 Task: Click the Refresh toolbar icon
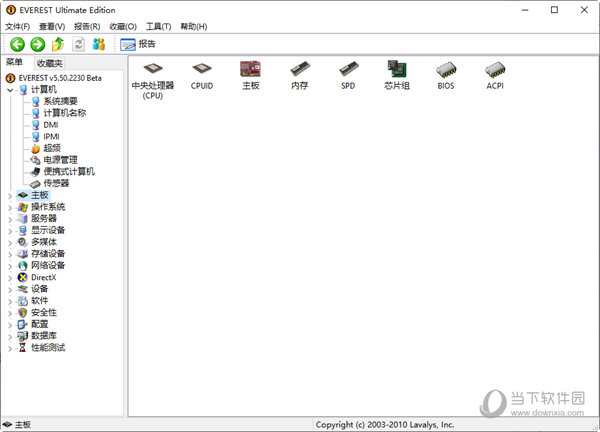[x=78, y=44]
